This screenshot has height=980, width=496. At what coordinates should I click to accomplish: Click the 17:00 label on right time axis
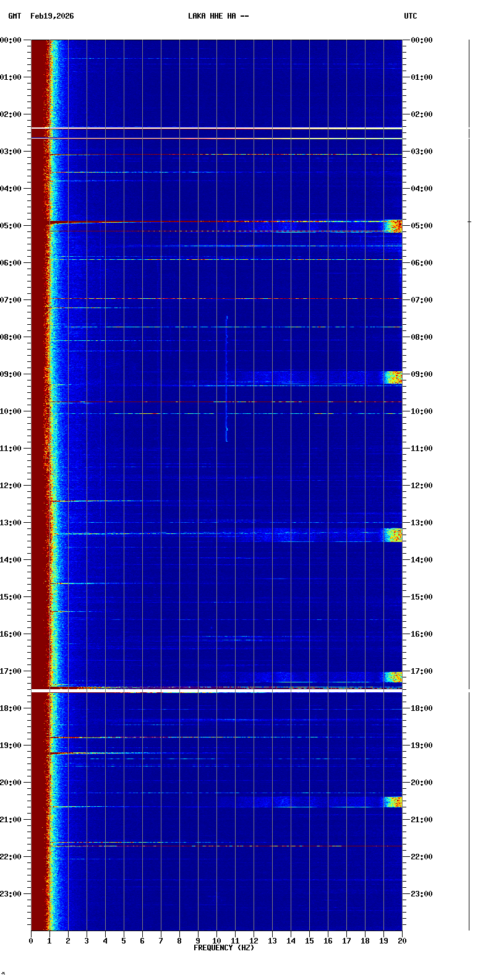point(422,671)
